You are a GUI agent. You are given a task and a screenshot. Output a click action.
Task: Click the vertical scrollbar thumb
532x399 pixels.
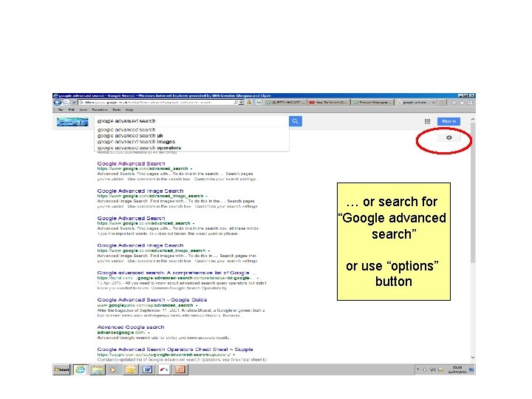473,193
